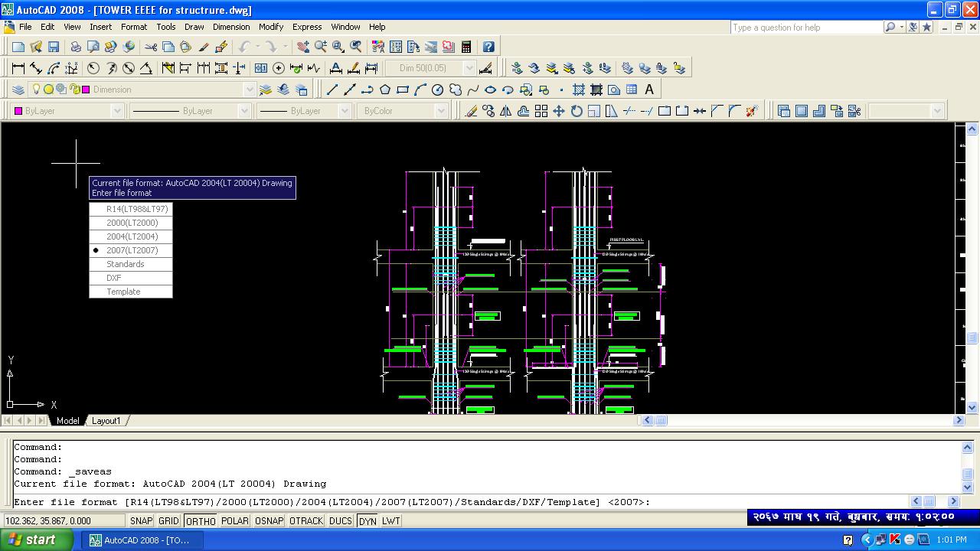Choose R14(LT98&LT97) file format option

tap(131, 209)
